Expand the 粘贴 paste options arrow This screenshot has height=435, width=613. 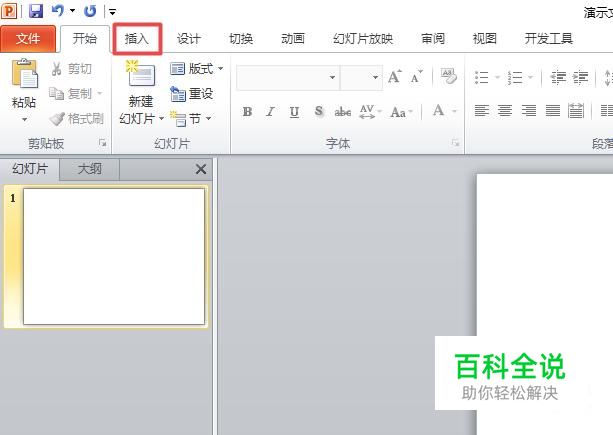[24, 120]
